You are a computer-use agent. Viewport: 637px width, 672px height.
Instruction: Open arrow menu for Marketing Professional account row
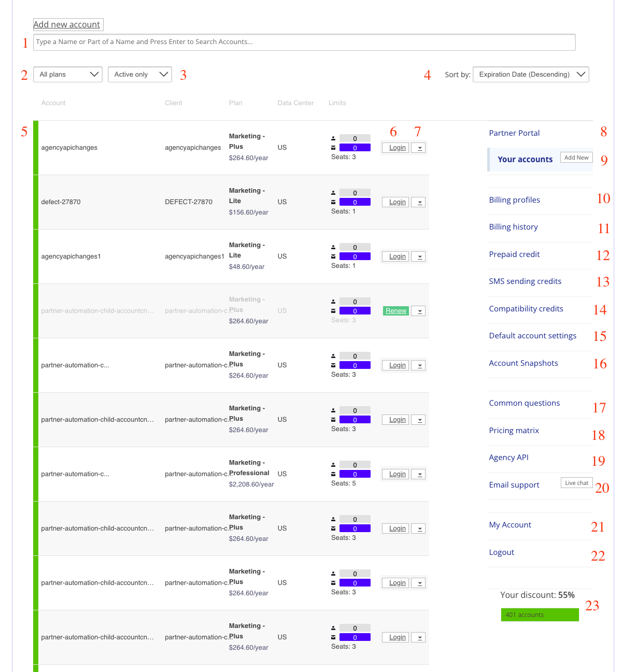pos(419,474)
